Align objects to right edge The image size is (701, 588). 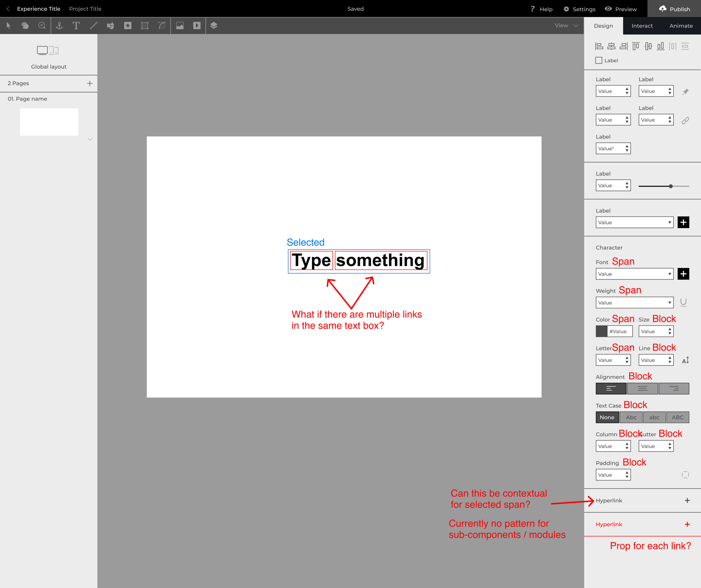[624, 46]
